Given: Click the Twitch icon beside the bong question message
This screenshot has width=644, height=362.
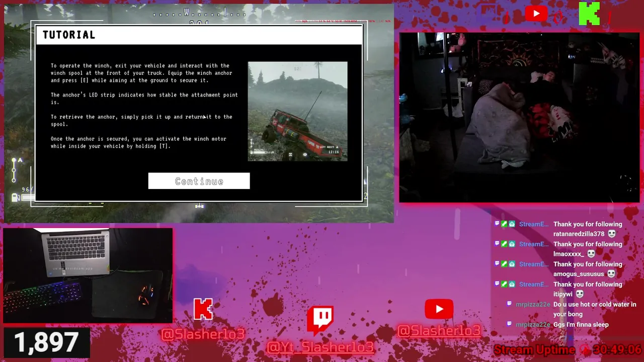Looking at the screenshot, I should 509,304.
